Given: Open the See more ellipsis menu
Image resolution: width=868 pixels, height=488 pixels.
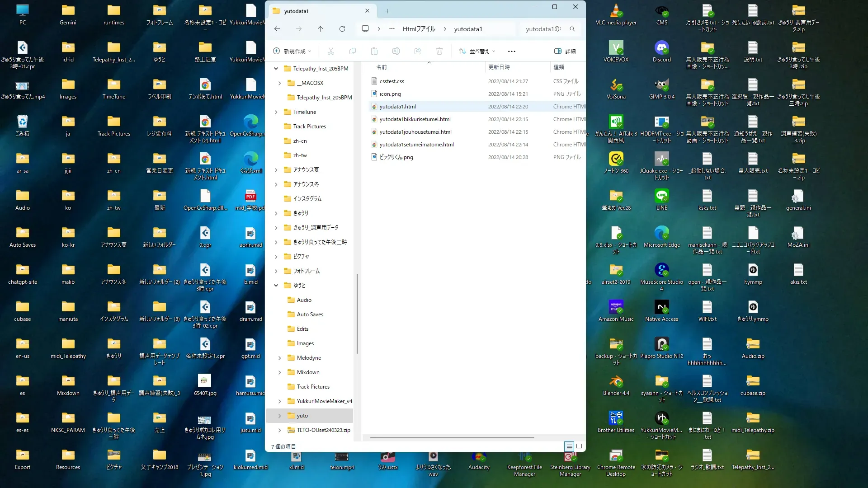Looking at the screenshot, I should click(511, 51).
